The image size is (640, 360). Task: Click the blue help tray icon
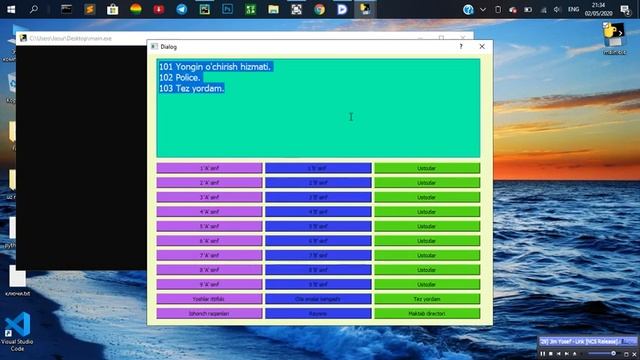(x=468, y=9)
